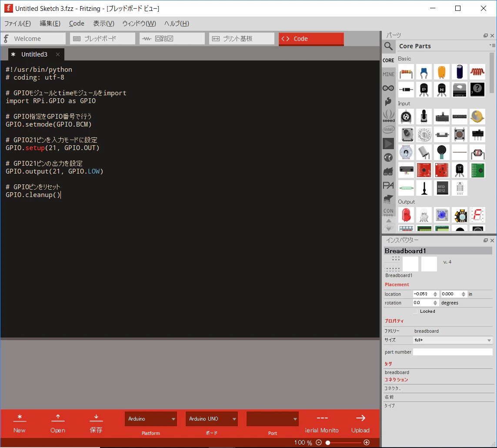This screenshot has height=448, width=497.
Task: Open the Seeed parts bin
Action: tap(389, 116)
